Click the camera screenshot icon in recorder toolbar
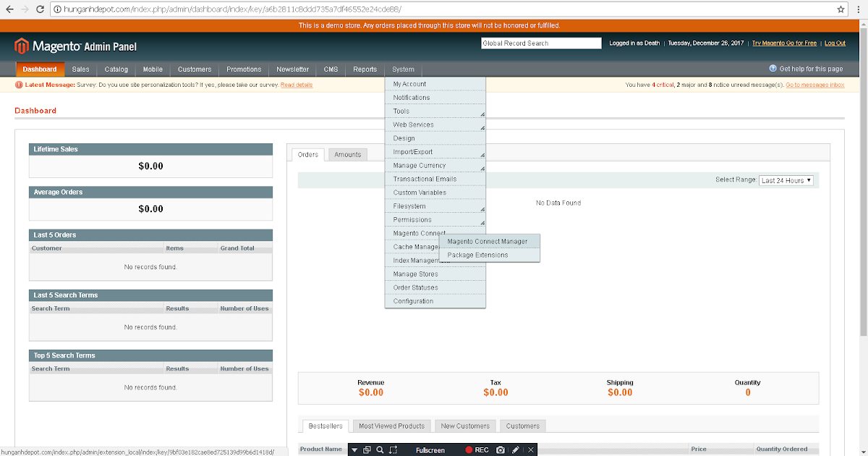Screen dimensions: 868x456 (500, 449)
